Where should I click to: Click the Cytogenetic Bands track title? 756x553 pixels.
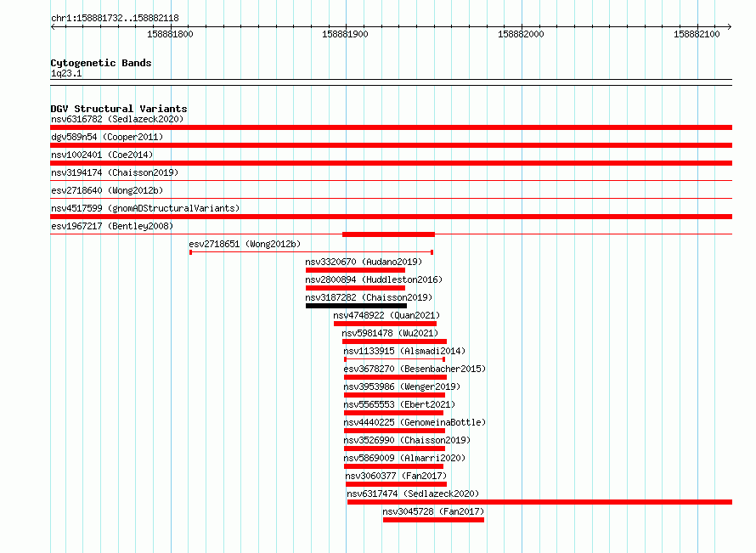pos(101,63)
